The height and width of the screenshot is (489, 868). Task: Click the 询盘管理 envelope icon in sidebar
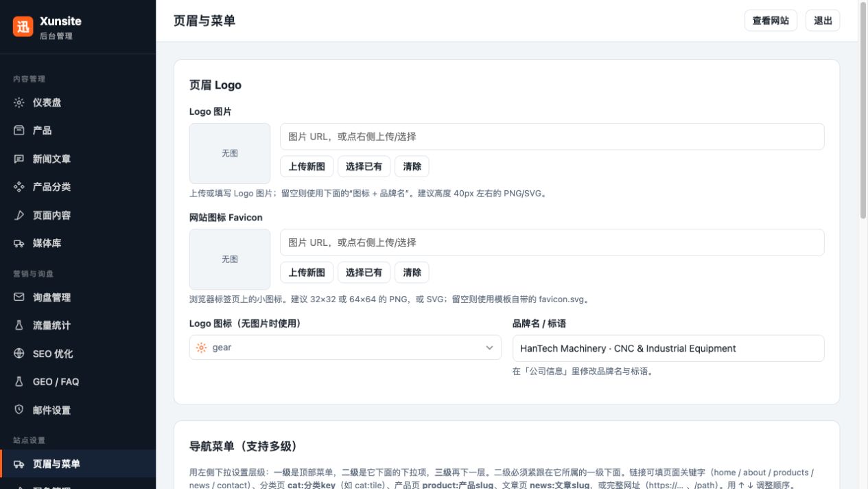(19, 297)
